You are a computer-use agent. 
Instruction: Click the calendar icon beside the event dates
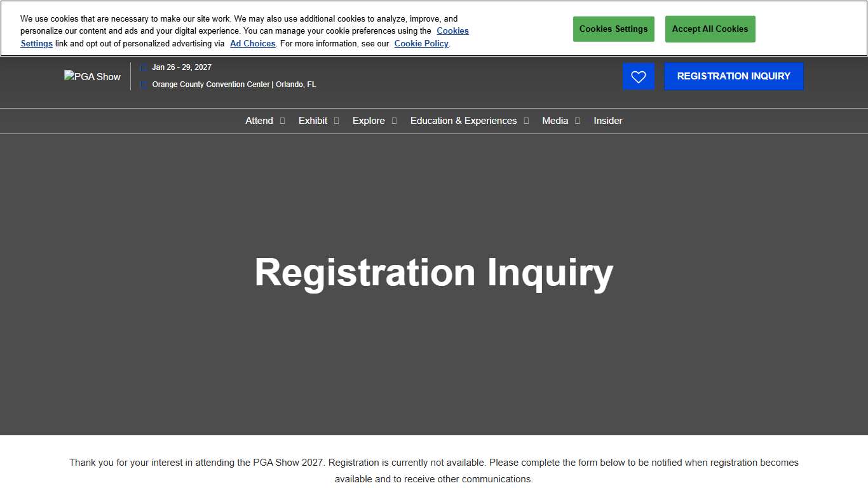click(x=144, y=67)
